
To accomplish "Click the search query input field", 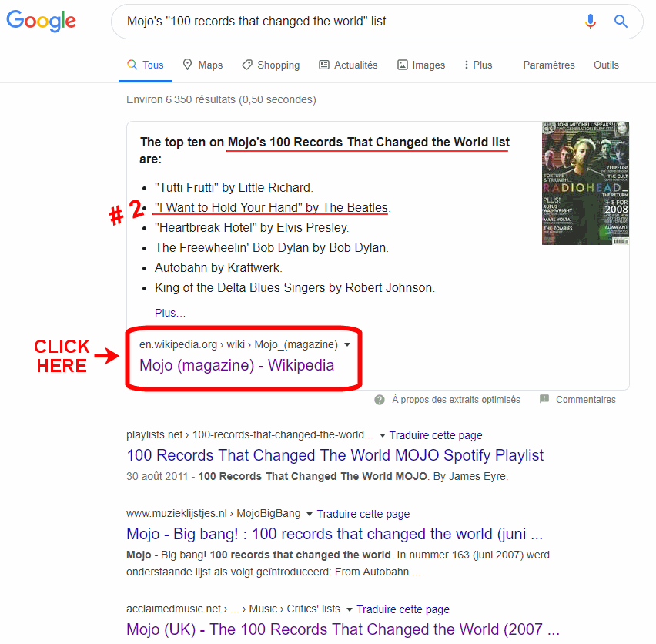I will coord(351,22).
